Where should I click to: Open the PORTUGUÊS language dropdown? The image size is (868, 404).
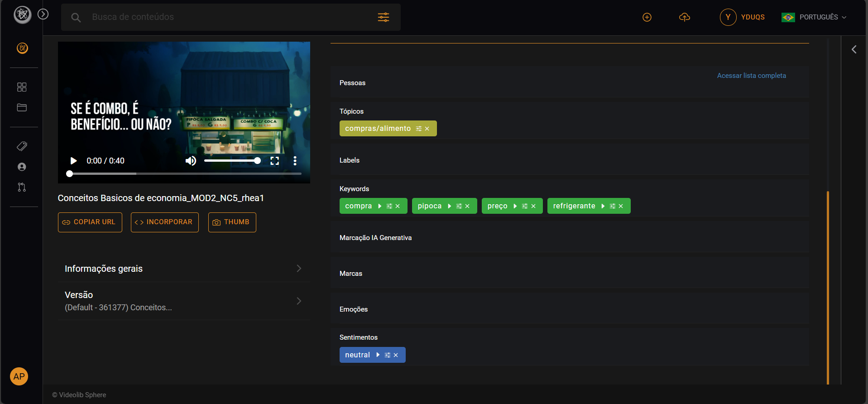pos(814,17)
